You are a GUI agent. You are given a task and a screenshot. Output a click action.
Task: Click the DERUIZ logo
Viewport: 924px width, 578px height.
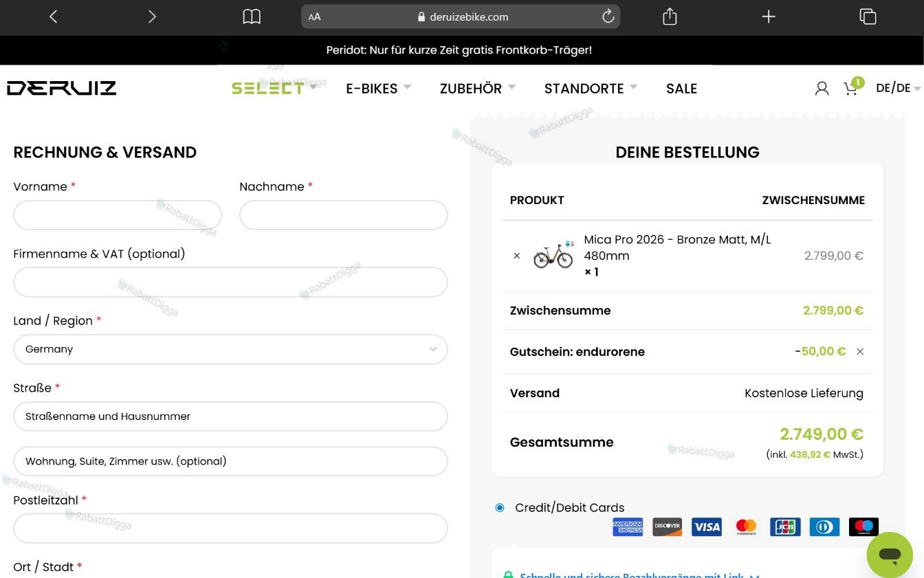pyautogui.click(x=62, y=88)
